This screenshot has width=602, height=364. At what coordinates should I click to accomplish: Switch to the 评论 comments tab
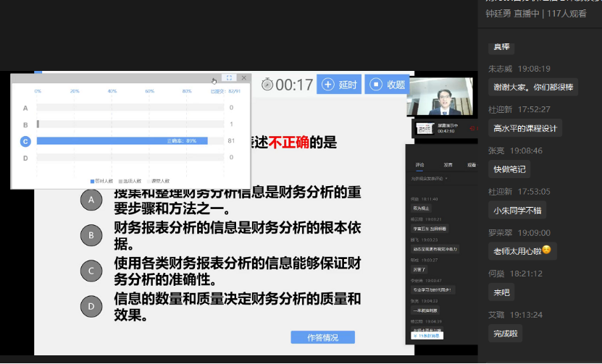(419, 165)
